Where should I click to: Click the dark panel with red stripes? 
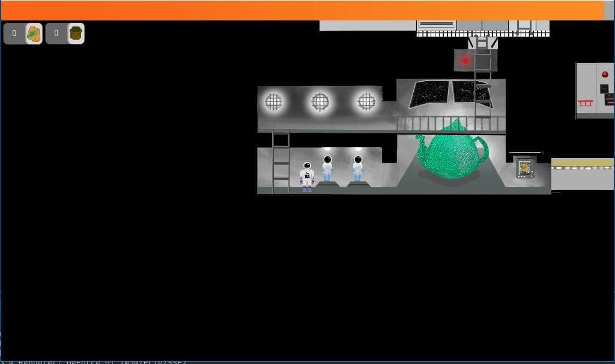[x=610, y=99]
